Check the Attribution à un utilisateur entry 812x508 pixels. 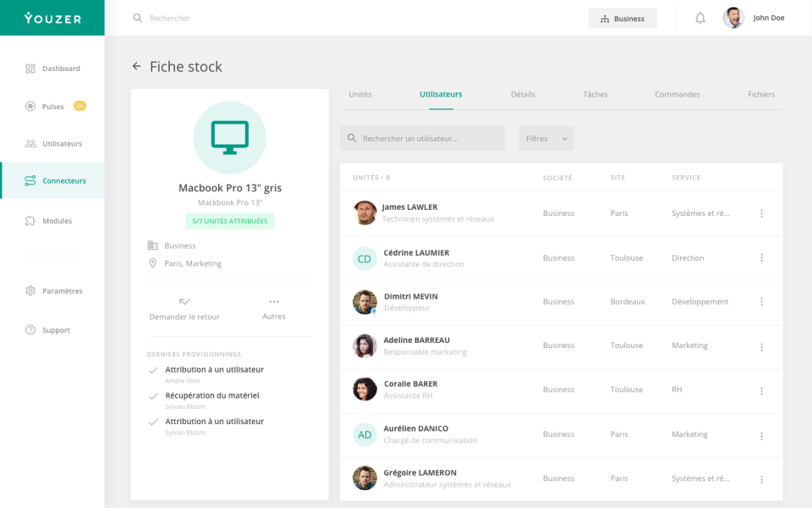tap(154, 370)
